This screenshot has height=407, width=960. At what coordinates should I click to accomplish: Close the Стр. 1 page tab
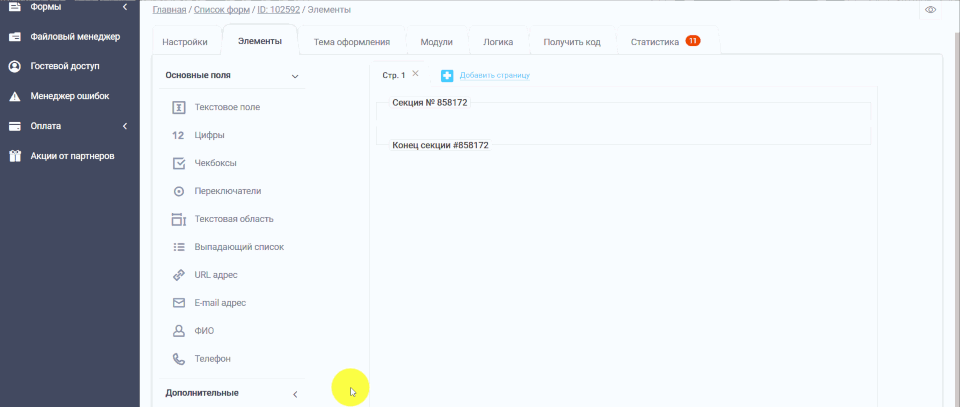416,74
